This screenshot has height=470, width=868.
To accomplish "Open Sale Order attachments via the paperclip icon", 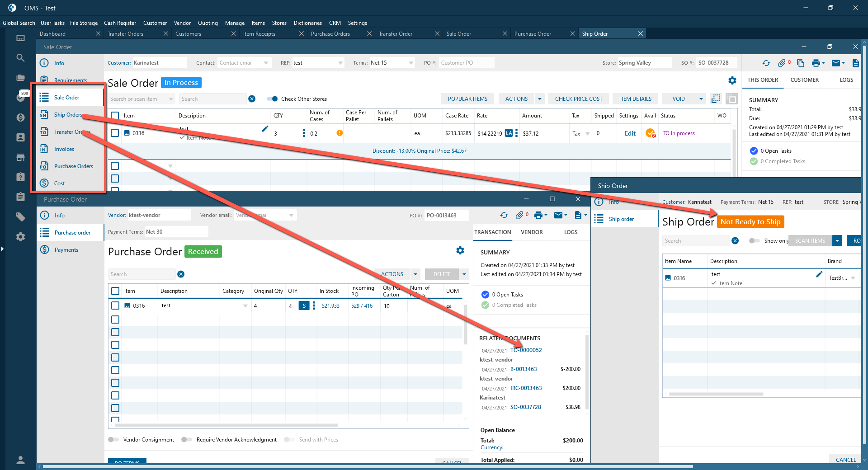I will click(782, 63).
